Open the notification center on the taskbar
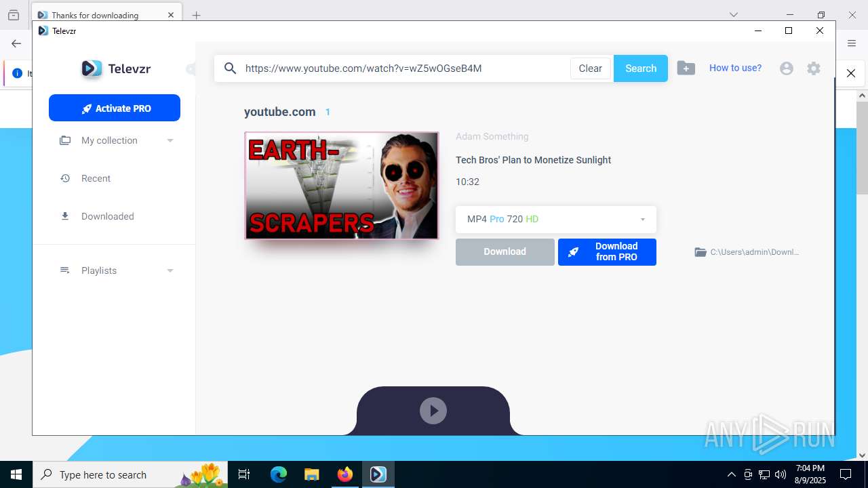 coord(846,474)
